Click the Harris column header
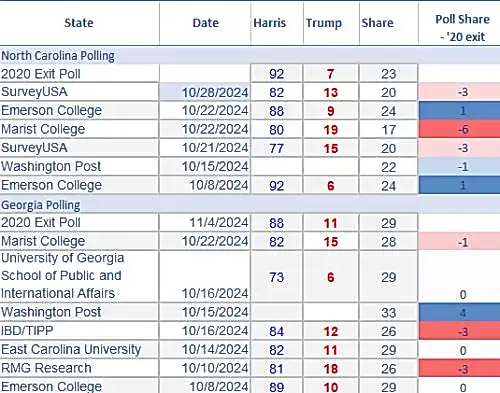500x393 pixels. coord(269,23)
